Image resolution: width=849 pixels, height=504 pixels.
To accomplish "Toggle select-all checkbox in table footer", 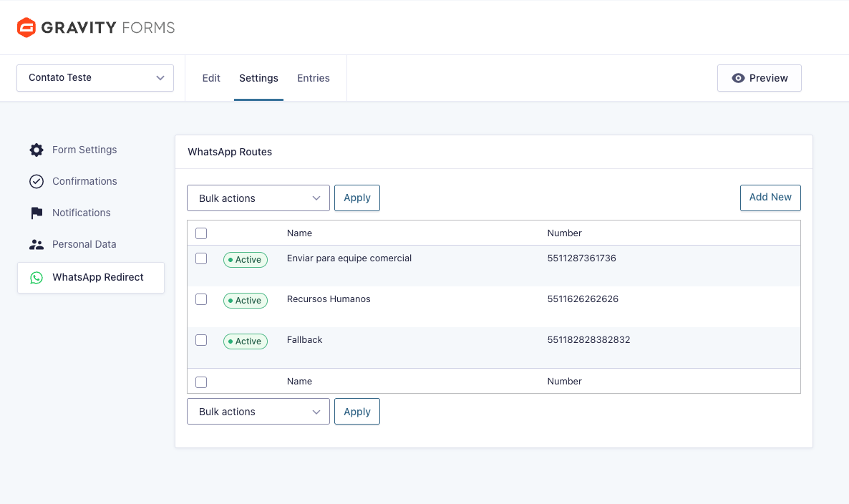I will coord(201,382).
